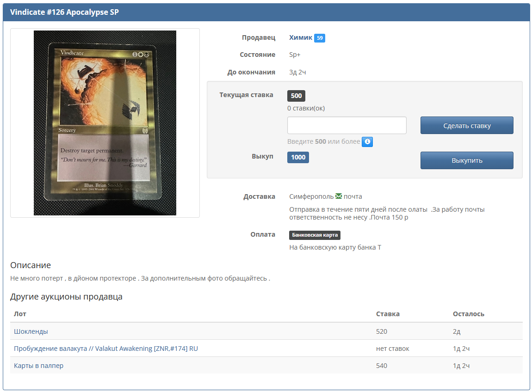The width and height of the screenshot is (532, 392).
Task: Focus the bid amount input field
Action: (x=347, y=125)
